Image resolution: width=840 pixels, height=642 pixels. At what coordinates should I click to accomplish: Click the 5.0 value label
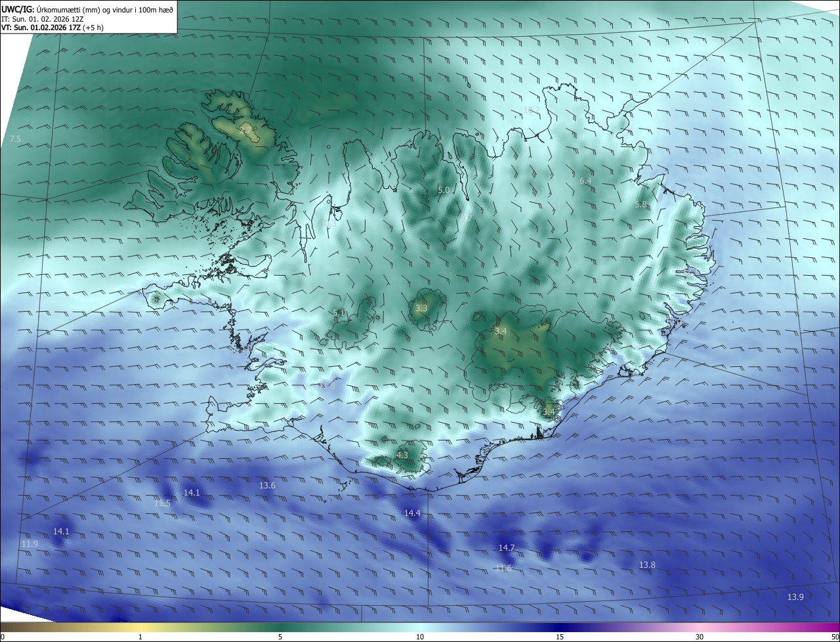point(444,190)
